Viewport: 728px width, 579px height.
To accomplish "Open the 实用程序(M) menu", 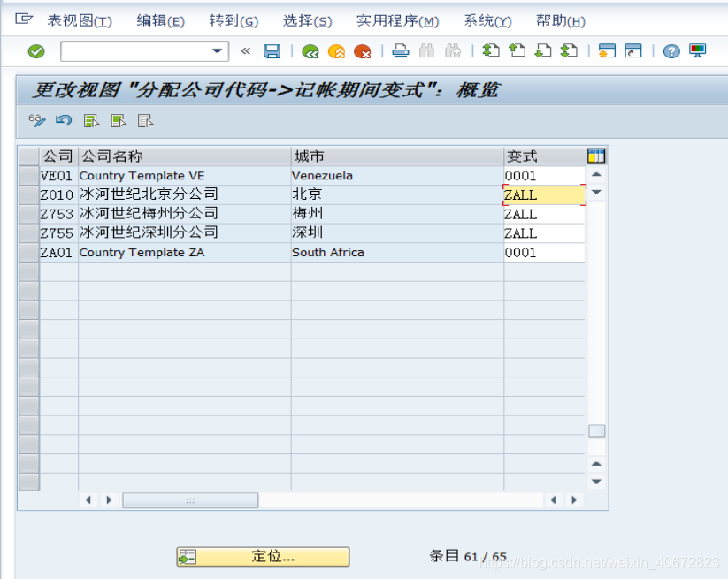I will coord(398,21).
